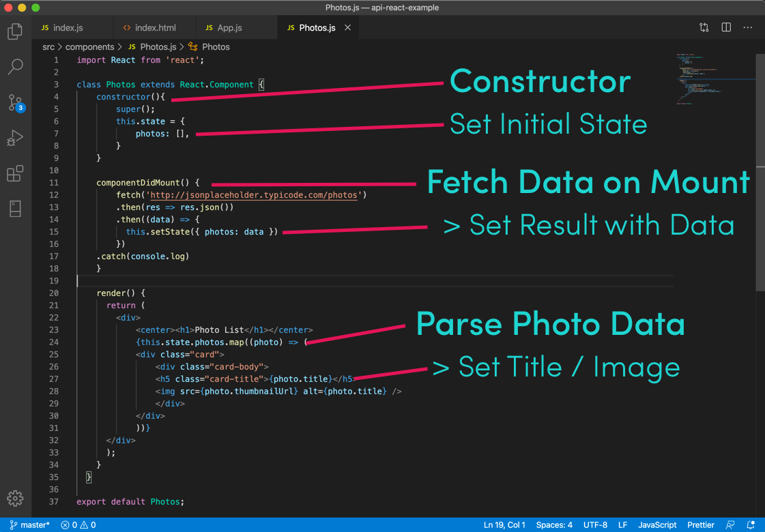The image size is (765, 532).
Task: Click the master branch indicator
Action: 30,524
